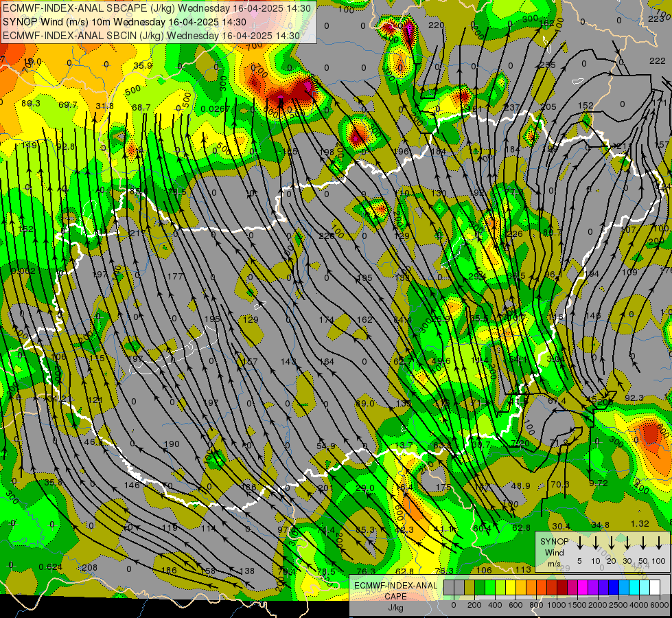Click the '85.3' map value
672x618 pixels.
(x=365, y=529)
